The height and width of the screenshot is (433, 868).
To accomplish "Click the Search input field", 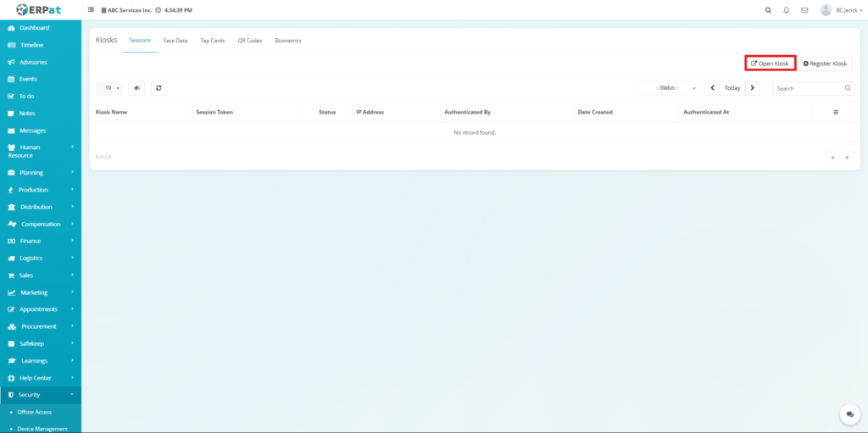I will 807,88.
